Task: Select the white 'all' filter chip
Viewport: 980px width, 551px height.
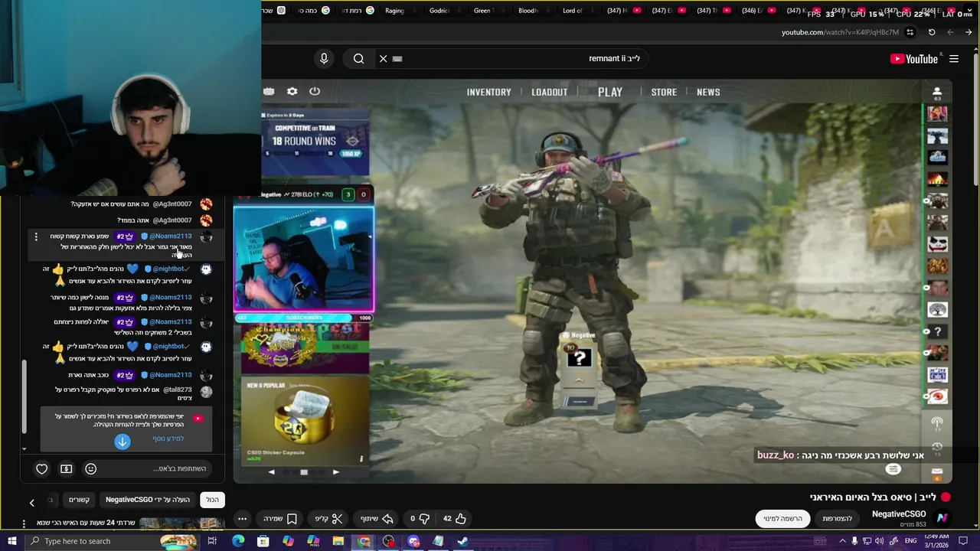Action: pyautogui.click(x=212, y=500)
